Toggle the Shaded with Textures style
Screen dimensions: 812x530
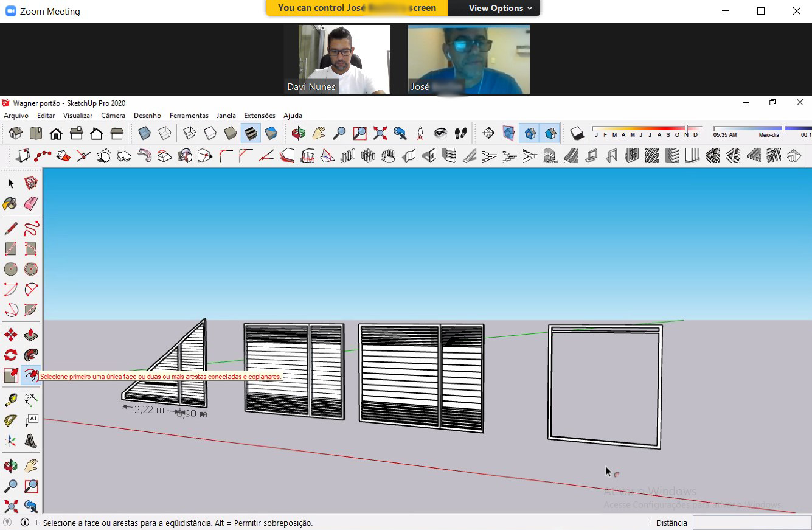pos(252,133)
